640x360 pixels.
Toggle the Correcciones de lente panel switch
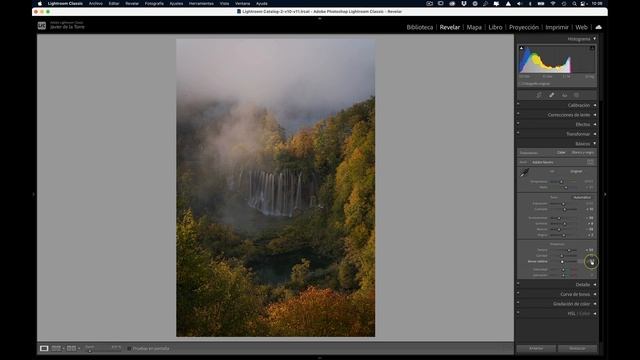tap(518, 114)
